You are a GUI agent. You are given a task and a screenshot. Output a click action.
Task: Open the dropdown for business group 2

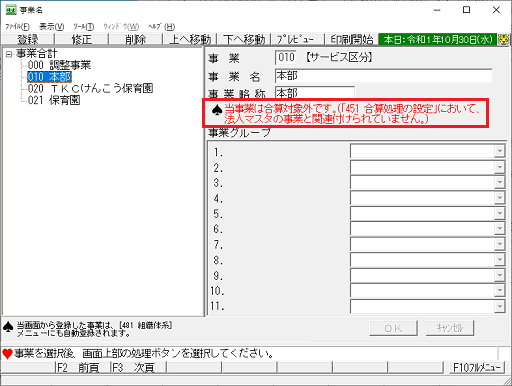click(x=499, y=167)
